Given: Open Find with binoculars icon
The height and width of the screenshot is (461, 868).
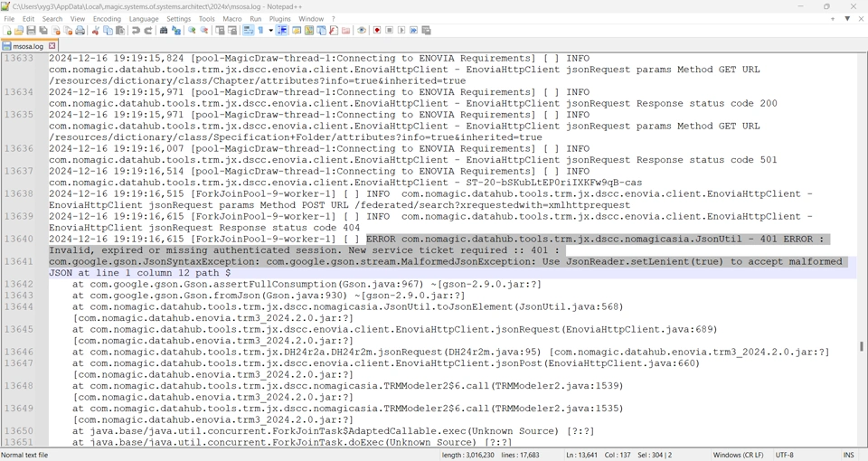Looking at the screenshot, I should tap(164, 31).
